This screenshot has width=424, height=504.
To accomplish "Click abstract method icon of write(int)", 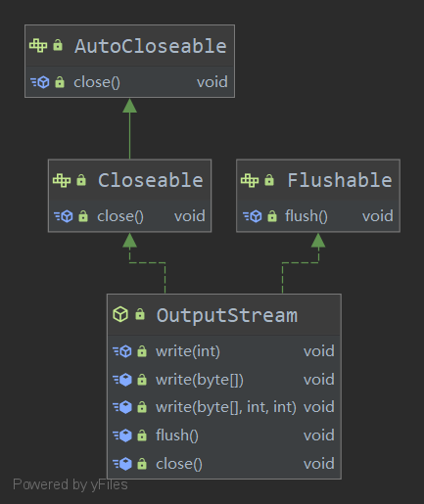I will click(x=122, y=351).
